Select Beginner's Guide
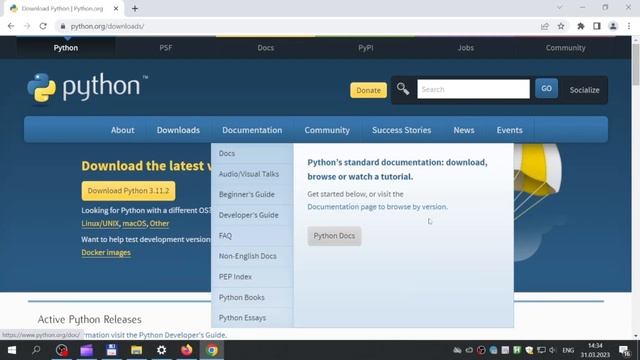Image resolution: width=640 pixels, height=360 pixels. [x=252, y=194]
